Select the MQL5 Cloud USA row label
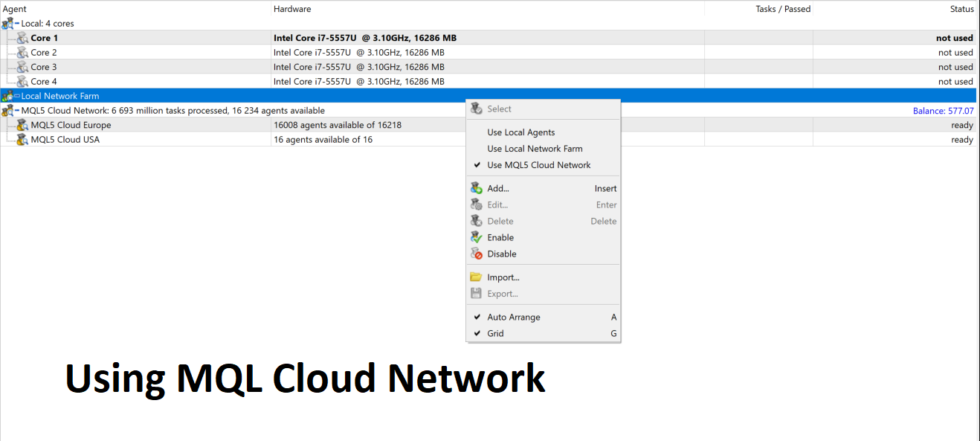The image size is (980, 441). [65, 140]
